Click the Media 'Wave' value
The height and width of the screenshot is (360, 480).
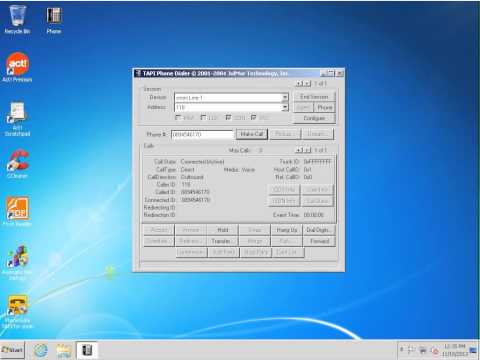248,170
